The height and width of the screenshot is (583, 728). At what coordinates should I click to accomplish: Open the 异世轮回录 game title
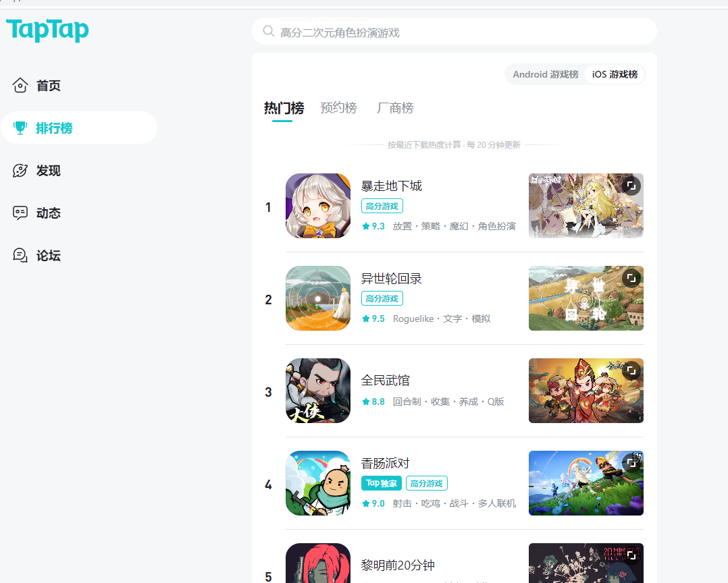(x=392, y=279)
